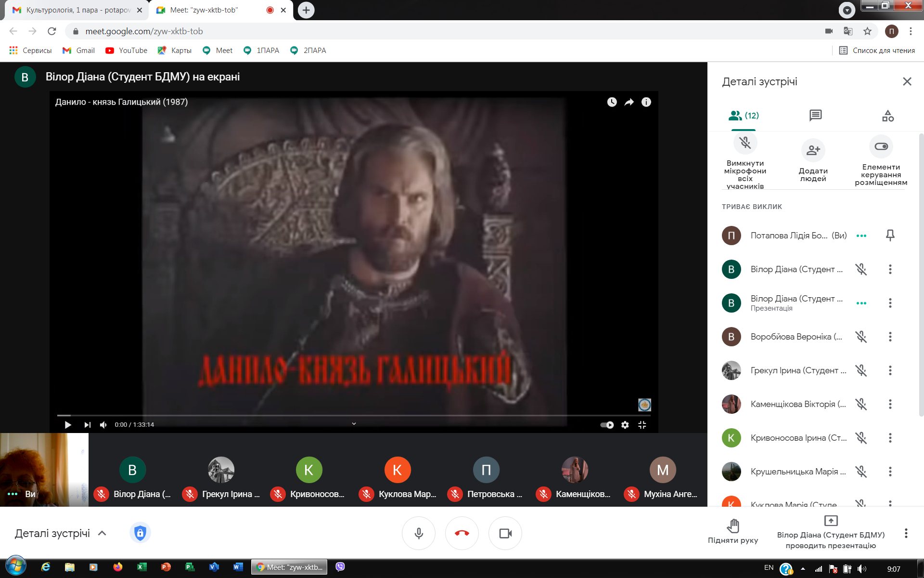Viewport: 924px width, 578px height.
Task: Open Viber from the taskbar
Action: [x=340, y=567]
